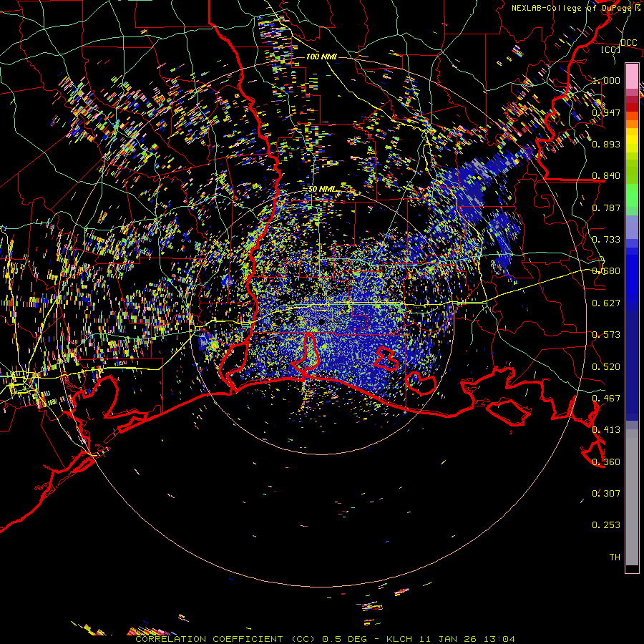Image resolution: width=644 pixels, height=644 pixels.
Task: Select the 0.467 color scale value
Action: pyautogui.click(x=606, y=399)
